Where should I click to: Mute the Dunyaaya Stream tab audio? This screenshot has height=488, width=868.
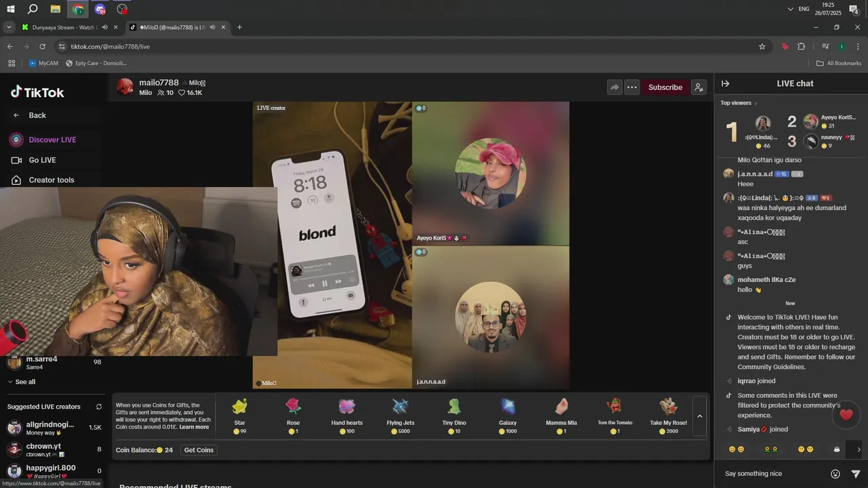[x=104, y=27]
